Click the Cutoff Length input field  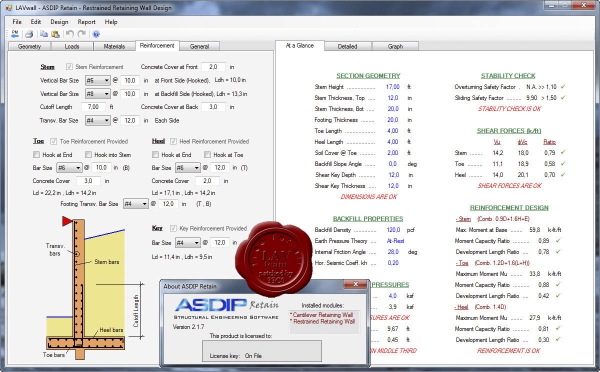93,107
